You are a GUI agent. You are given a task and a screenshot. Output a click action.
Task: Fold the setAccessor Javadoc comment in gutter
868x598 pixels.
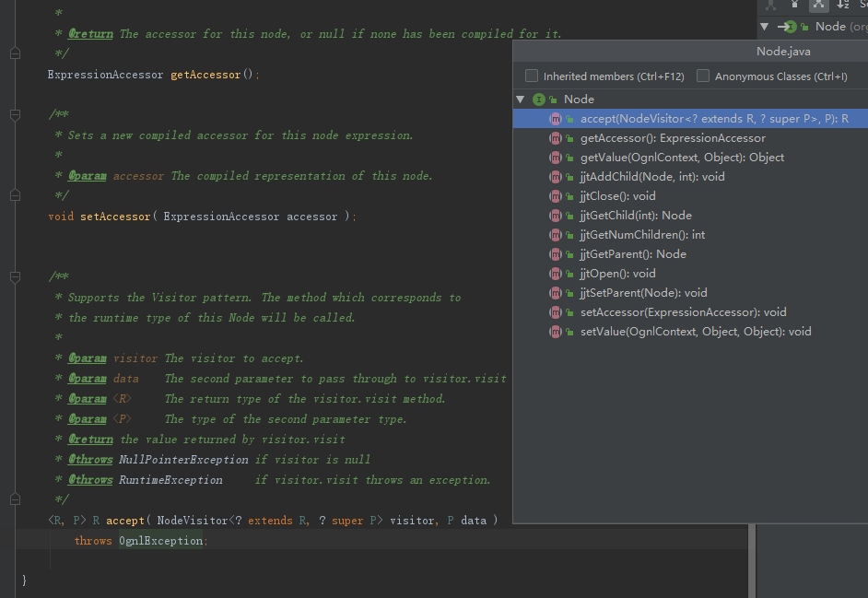tap(14, 115)
